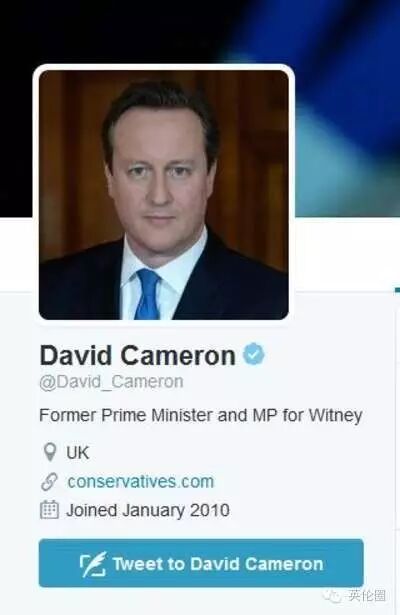Viewport: 400px width, 615px height.
Task: Click the quill compose icon in the Tweet button
Action: point(93,564)
